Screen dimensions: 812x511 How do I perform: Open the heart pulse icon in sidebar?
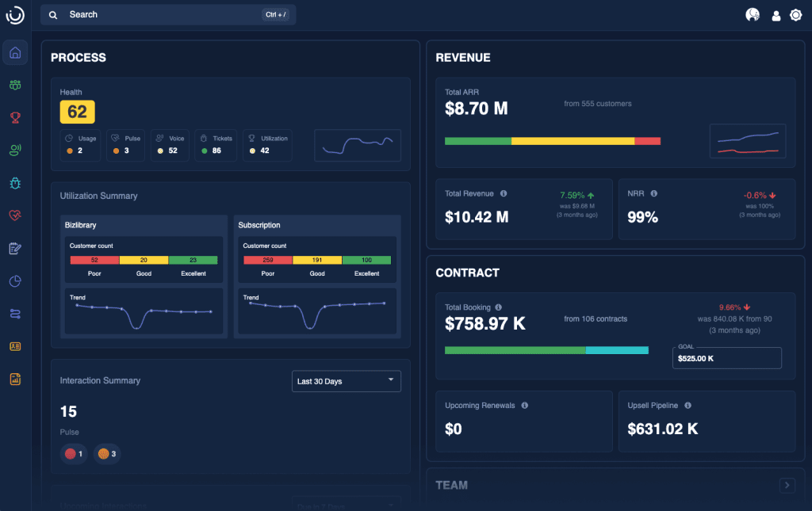click(15, 215)
